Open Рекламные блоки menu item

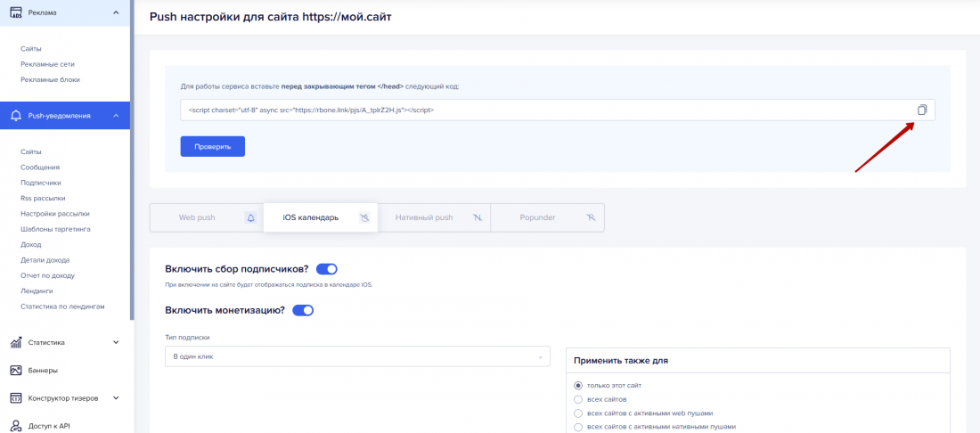point(50,80)
